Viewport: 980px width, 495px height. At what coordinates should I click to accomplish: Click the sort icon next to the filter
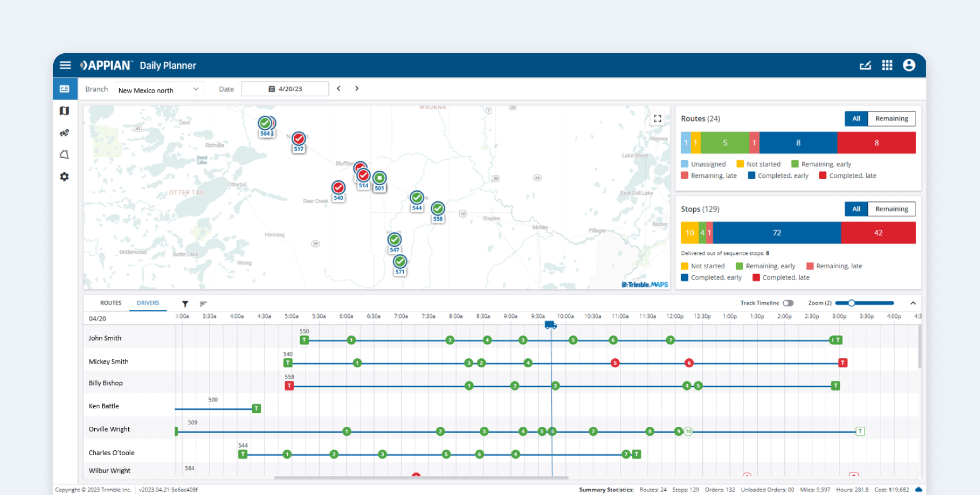tap(203, 303)
